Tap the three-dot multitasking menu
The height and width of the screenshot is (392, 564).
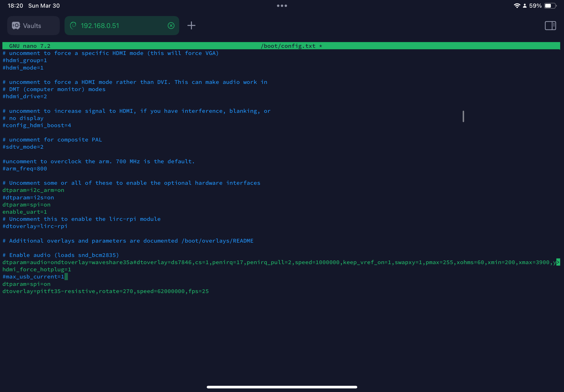282,6
